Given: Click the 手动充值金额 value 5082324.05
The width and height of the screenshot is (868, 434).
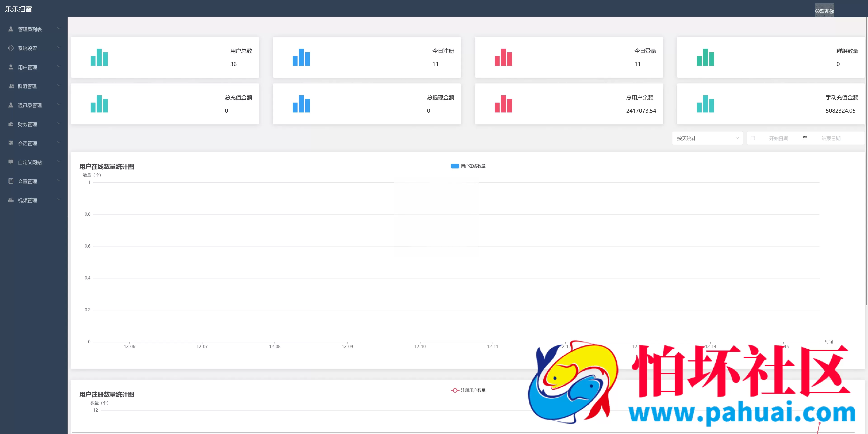Looking at the screenshot, I should 840,111.
